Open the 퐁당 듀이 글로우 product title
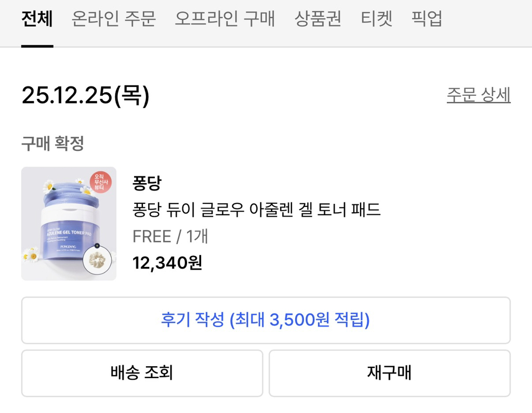The width and height of the screenshot is (532, 413). tap(257, 210)
